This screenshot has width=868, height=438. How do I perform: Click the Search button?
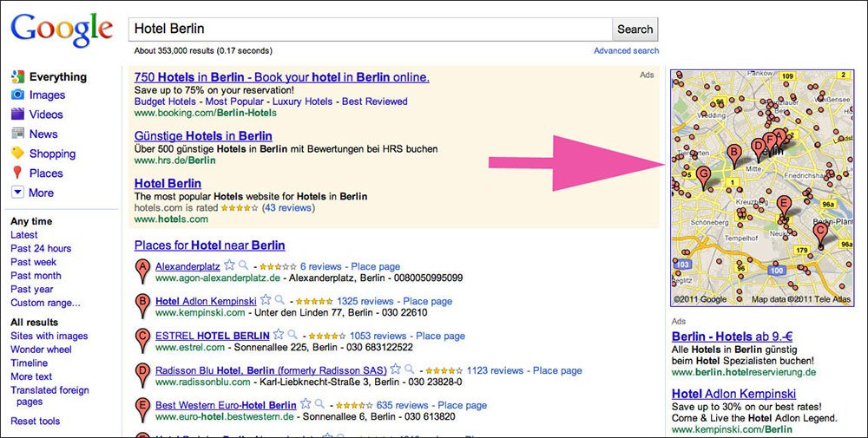pyautogui.click(x=635, y=29)
